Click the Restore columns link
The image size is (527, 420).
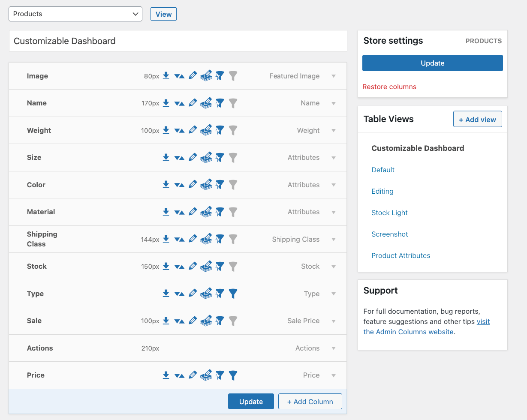(x=389, y=87)
